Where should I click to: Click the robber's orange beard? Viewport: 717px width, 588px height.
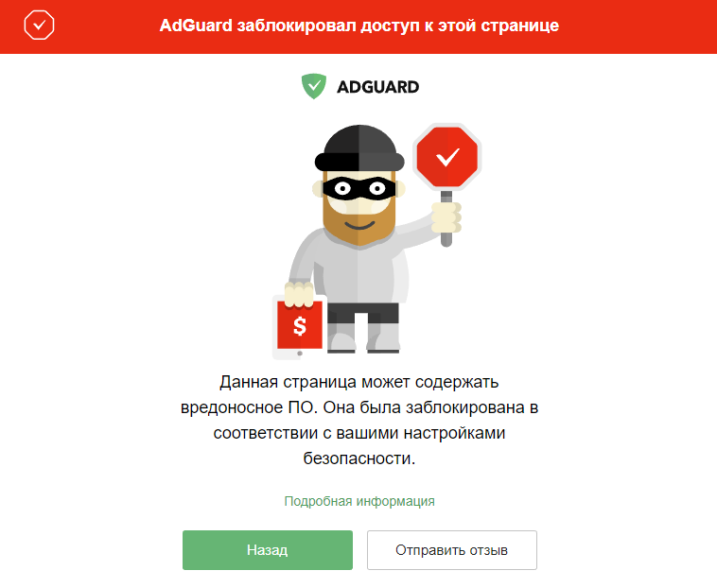[359, 224]
